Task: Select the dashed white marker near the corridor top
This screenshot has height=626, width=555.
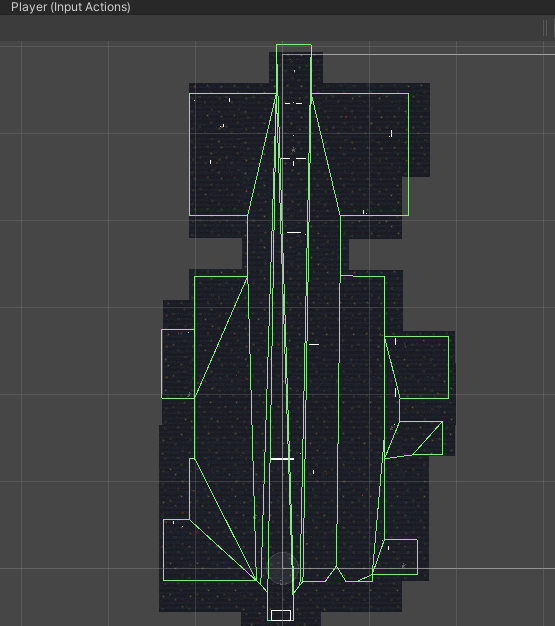Action: [293, 103]
